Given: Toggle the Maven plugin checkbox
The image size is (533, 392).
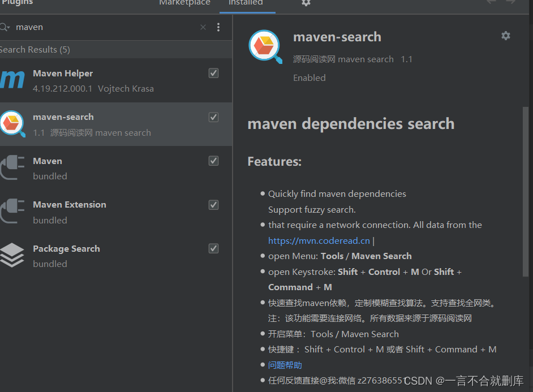Looking at the screenshot, I should pyautogui.click(x=213, y=161).
